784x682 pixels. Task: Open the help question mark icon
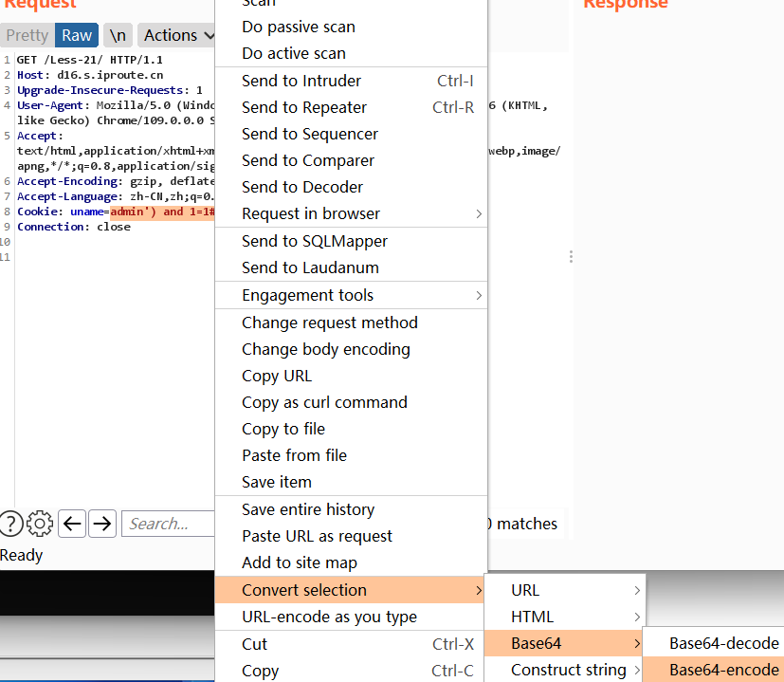[x=10, y=524]
